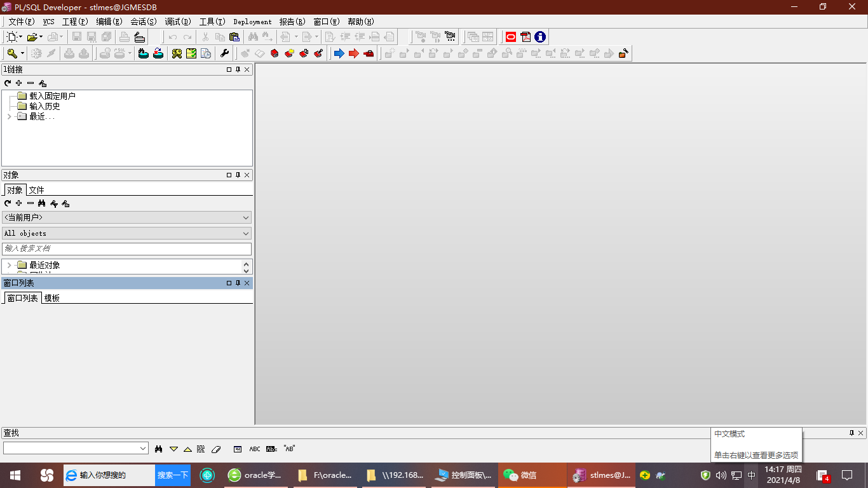Viewport: 868px width, 488px height.
Task: Click the find previous yellow up-triangle
Action: 187,449
